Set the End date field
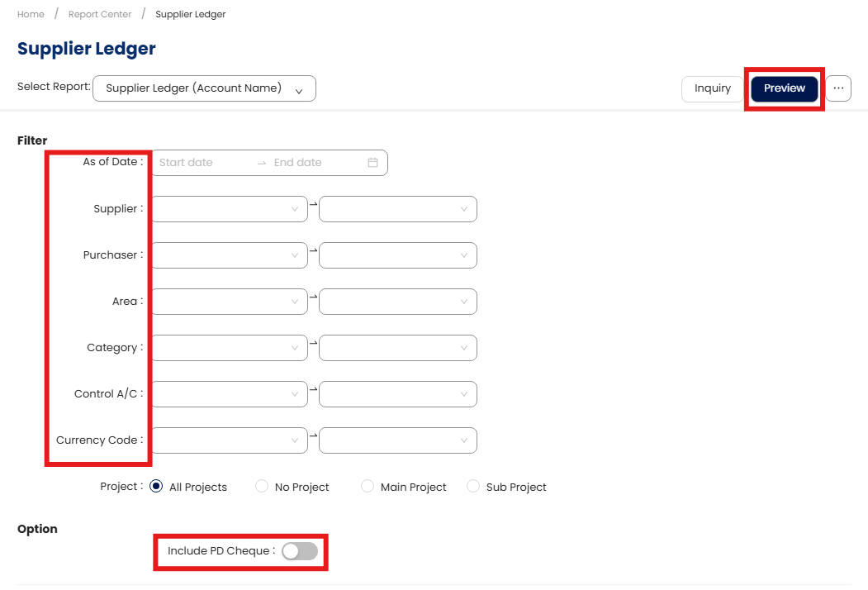868x590 pixels. point(315,162)
